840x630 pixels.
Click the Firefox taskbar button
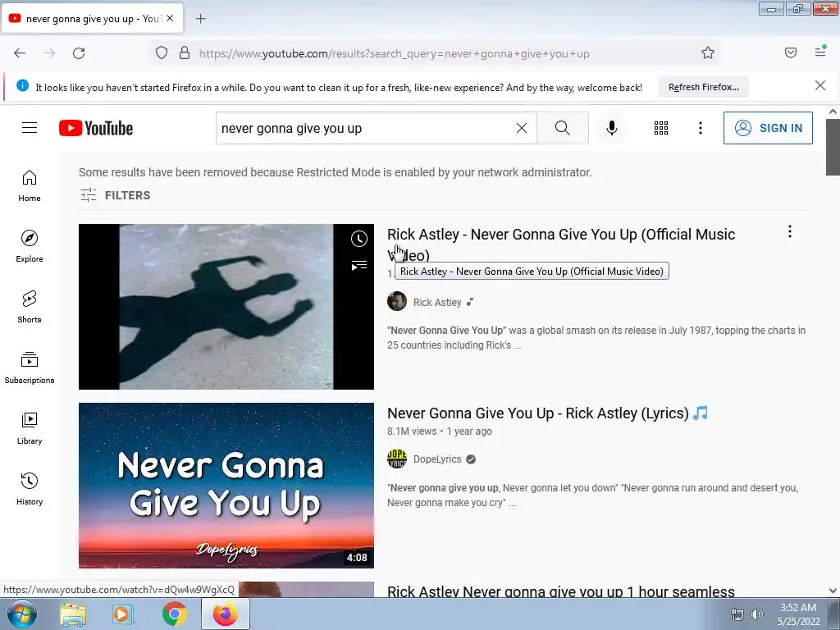tap(225, 614)
